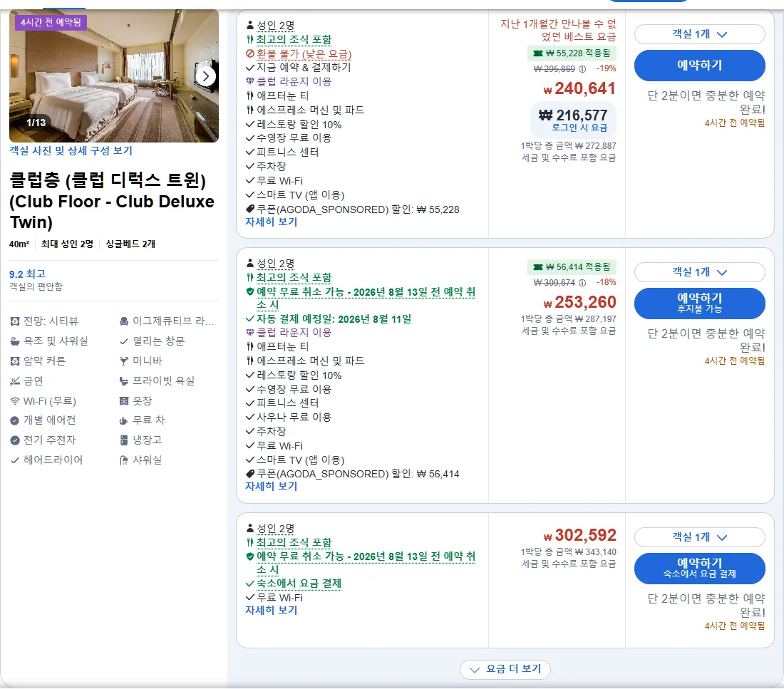Click the 개별 에어컨 air conditioning icon
This screenshot has width=784, height=689.
(15, 420)
